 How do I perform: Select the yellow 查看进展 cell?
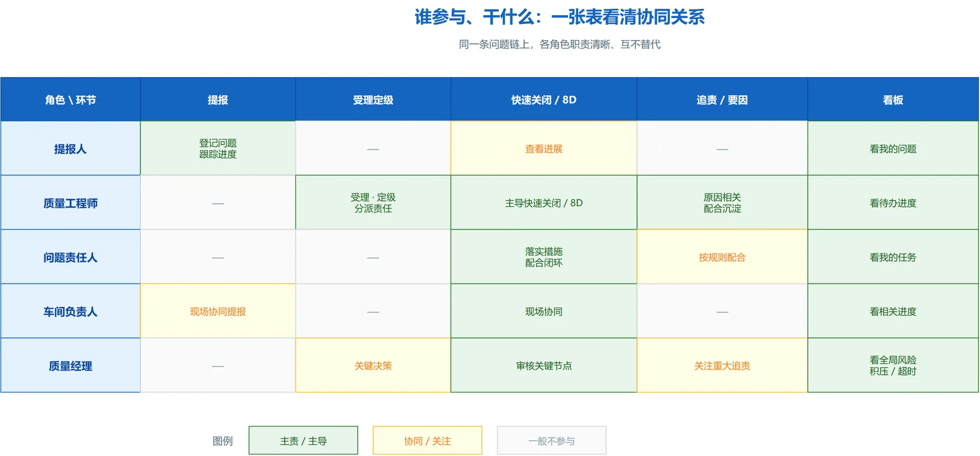pos(544,149)
